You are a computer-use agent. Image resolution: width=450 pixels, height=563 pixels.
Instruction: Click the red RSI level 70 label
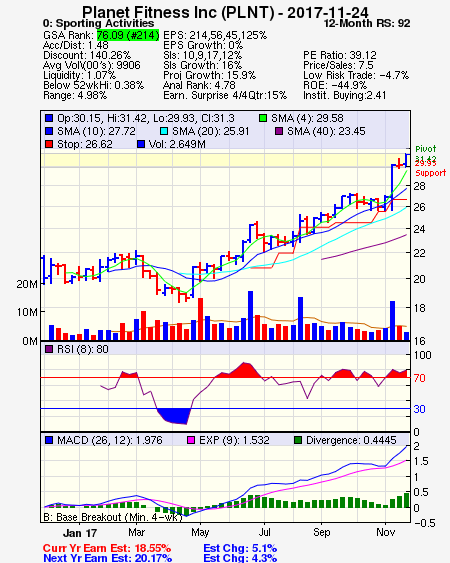click(x=419, y=378)
